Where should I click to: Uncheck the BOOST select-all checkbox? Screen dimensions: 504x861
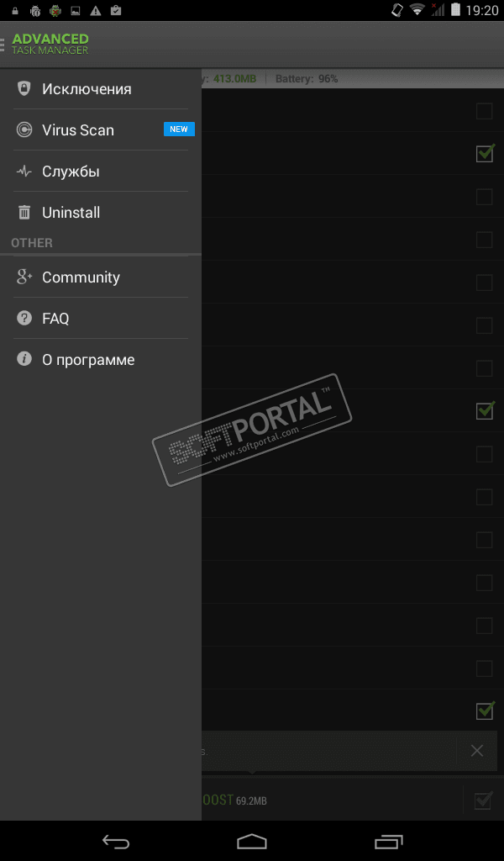point(483,800)
